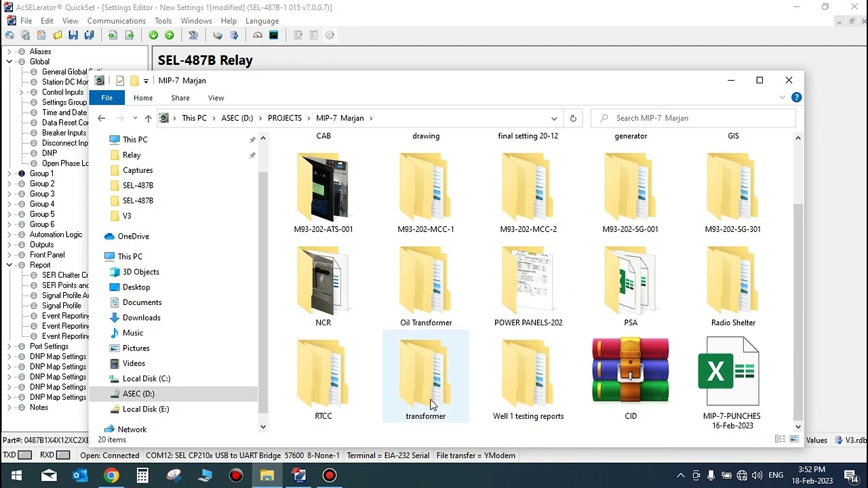Viewport: 868px width, 488px height.
Task: Click the New Settings toolbar icon
Action: 41,35
